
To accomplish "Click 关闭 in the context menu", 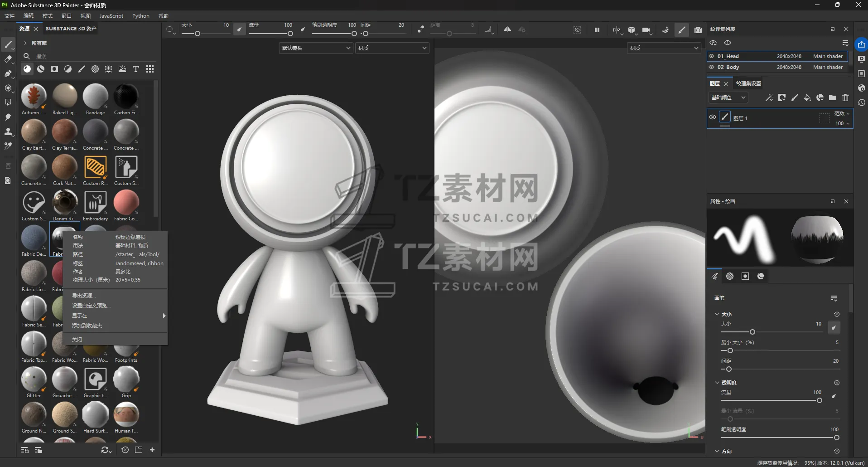I will point(115,340).
